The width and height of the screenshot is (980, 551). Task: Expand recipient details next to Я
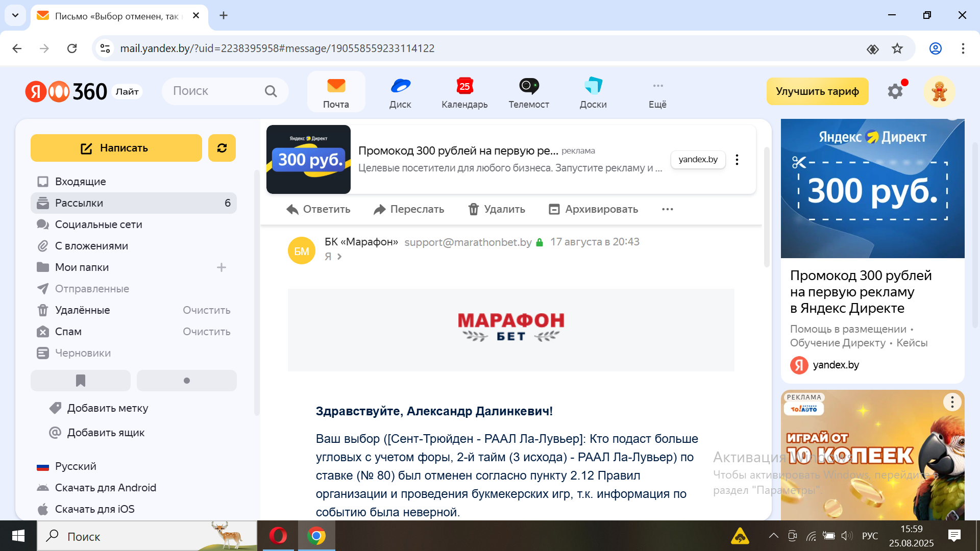[339, 257]
